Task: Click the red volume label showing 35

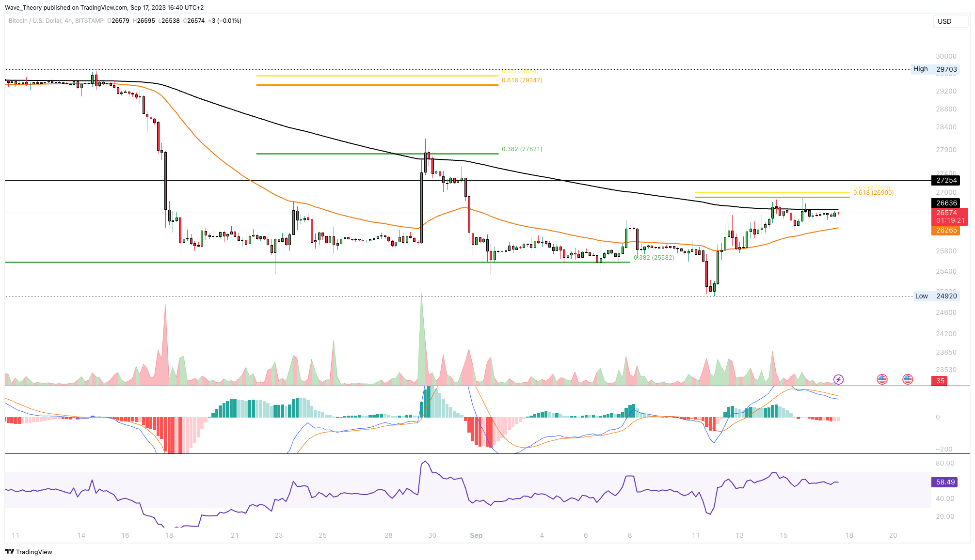Action: [940, 381]
